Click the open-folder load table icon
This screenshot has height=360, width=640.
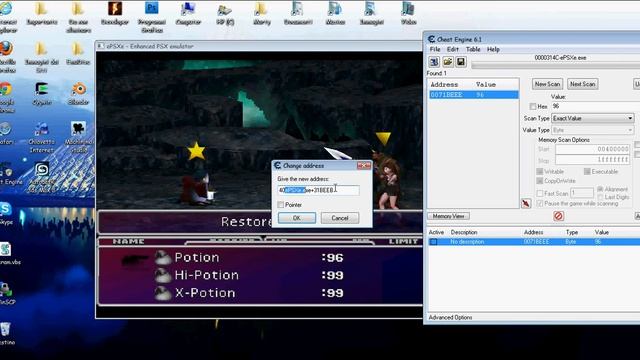tap(448, 62)
